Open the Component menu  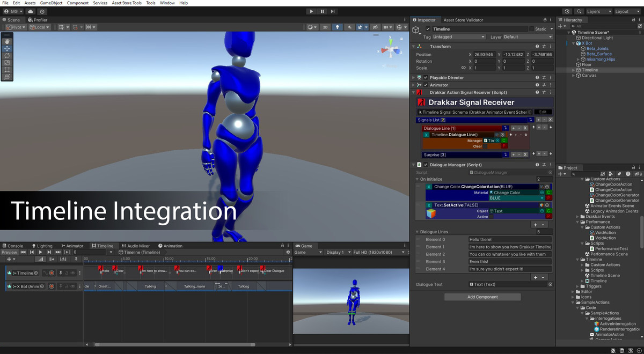coord(78,3)
